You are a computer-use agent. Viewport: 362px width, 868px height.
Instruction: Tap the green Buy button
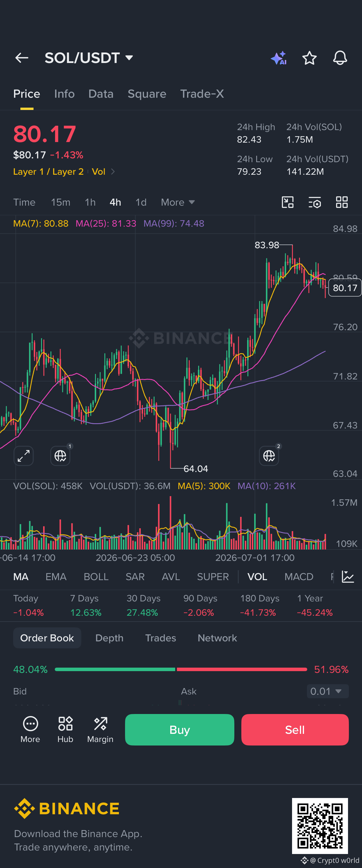pos(180,729)
